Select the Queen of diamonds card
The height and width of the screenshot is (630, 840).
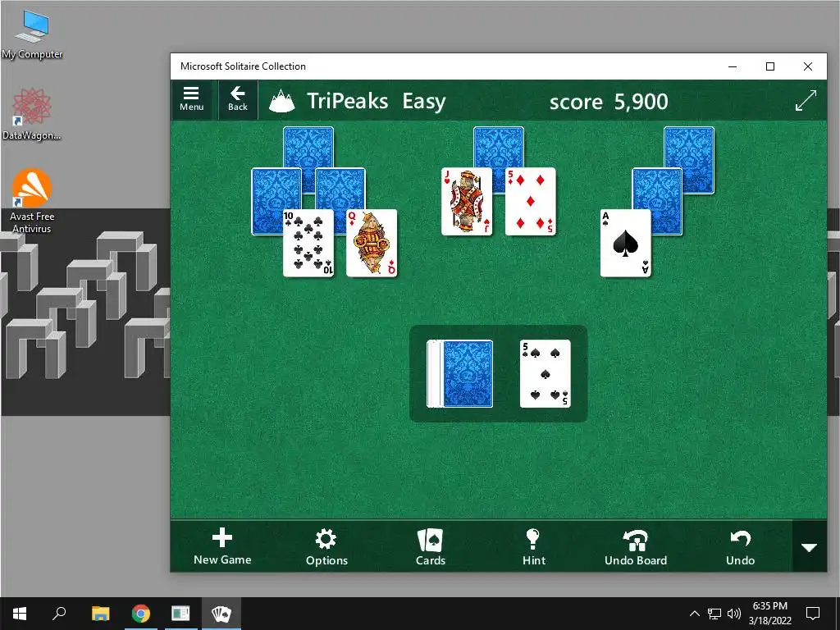click(x=372, y=243)
